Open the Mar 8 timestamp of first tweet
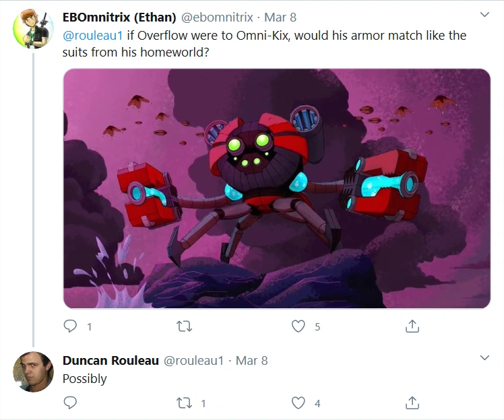The width and height of the screenshot is (504, 420). pos(280,17)
